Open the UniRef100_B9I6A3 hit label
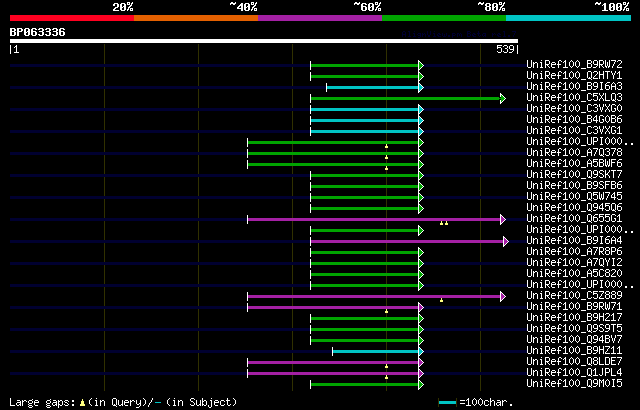 coord(574,86)
